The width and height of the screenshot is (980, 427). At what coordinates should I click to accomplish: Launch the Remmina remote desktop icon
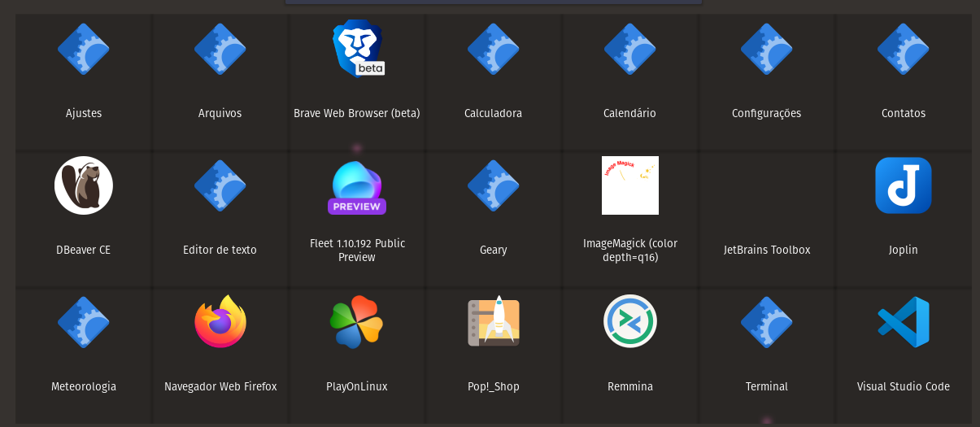(630, 321)
